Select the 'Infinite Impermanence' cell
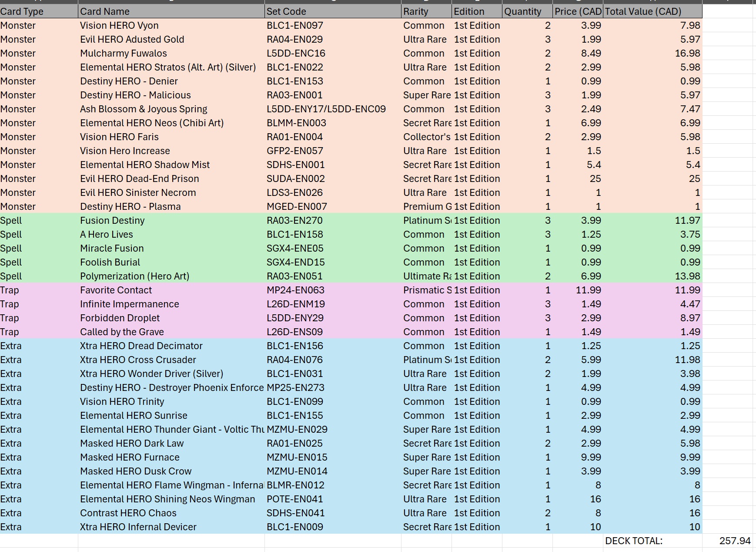This screenshot has width=756, height=552. tap(171, 304)
